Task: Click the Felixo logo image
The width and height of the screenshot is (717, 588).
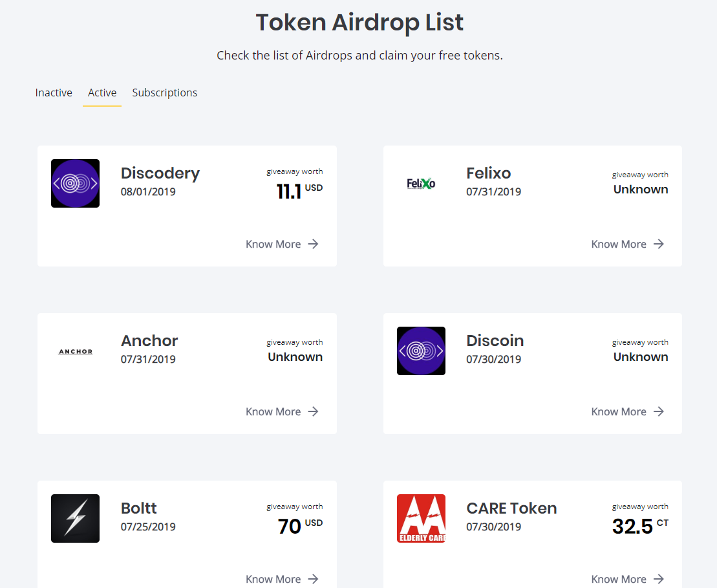Action: click(x=421, y=184)
